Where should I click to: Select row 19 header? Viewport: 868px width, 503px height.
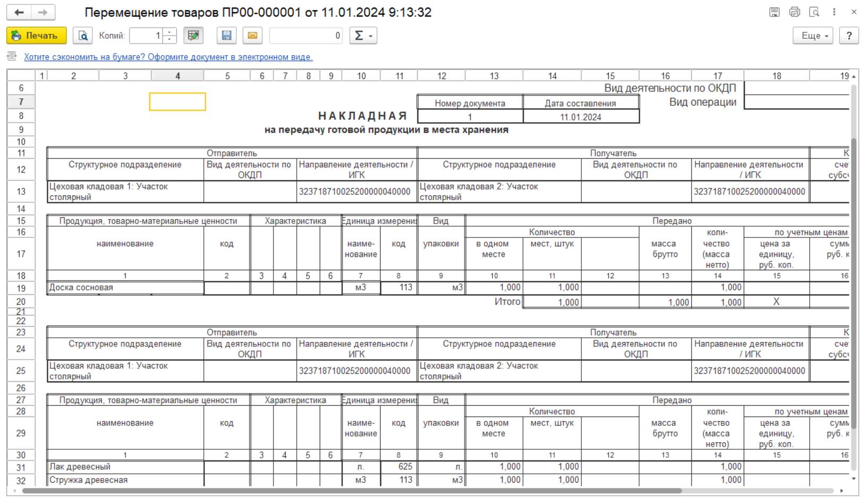pos(21,288)
